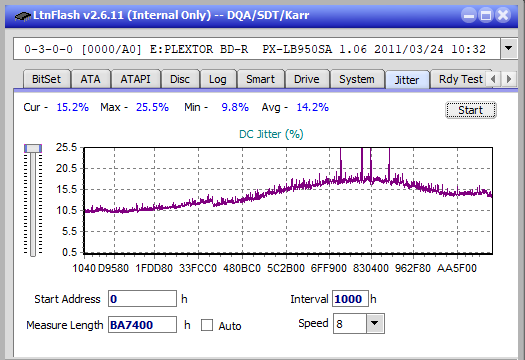
Task: Click the Measure Length input field
Action: (142, 325)
